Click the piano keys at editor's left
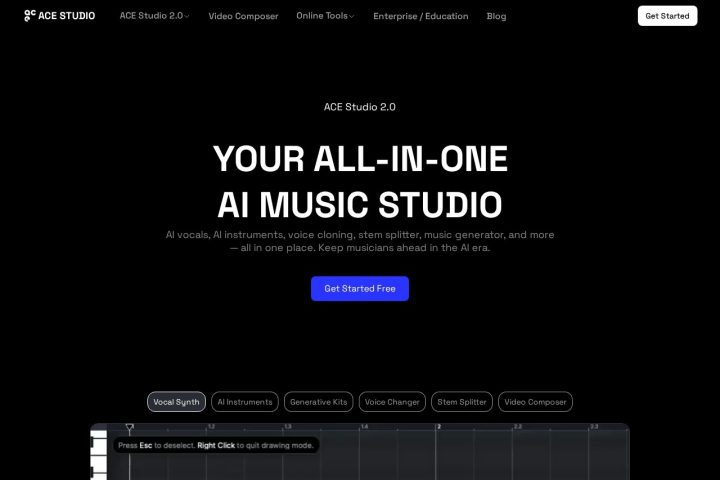This screenshot has width=720, height=480. [x=99, y=455]
